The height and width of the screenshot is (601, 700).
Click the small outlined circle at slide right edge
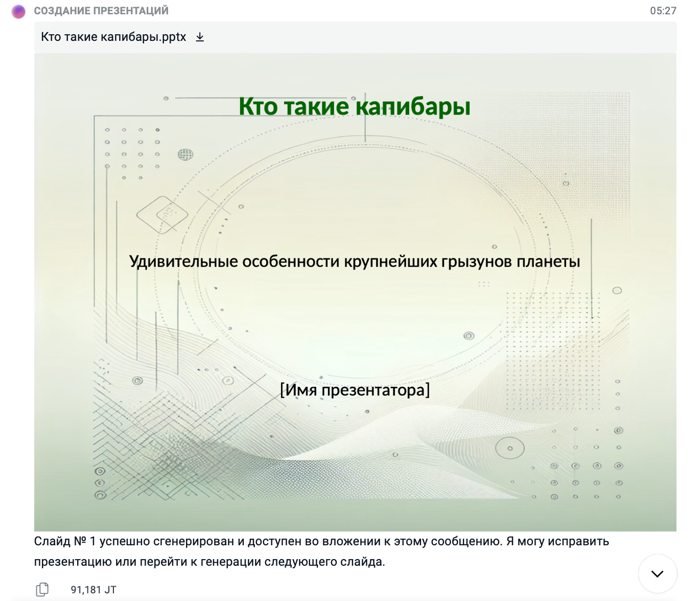[x=617, y=290]
